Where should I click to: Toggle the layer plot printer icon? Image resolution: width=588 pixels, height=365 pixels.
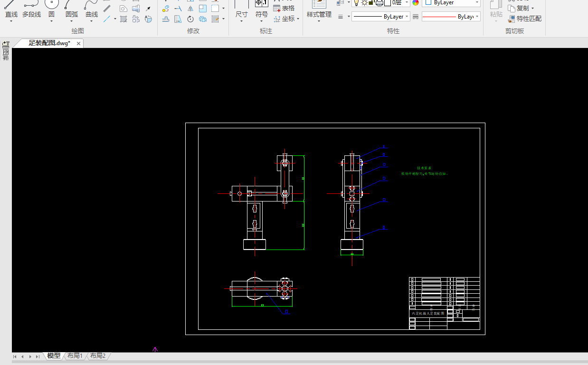pyautogui.click(x=379, y=2)
